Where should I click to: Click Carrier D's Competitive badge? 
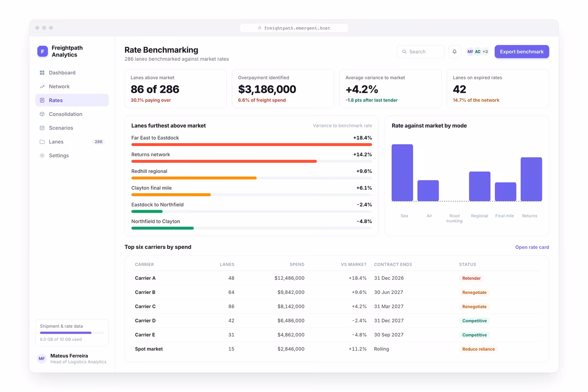(474, 321)
